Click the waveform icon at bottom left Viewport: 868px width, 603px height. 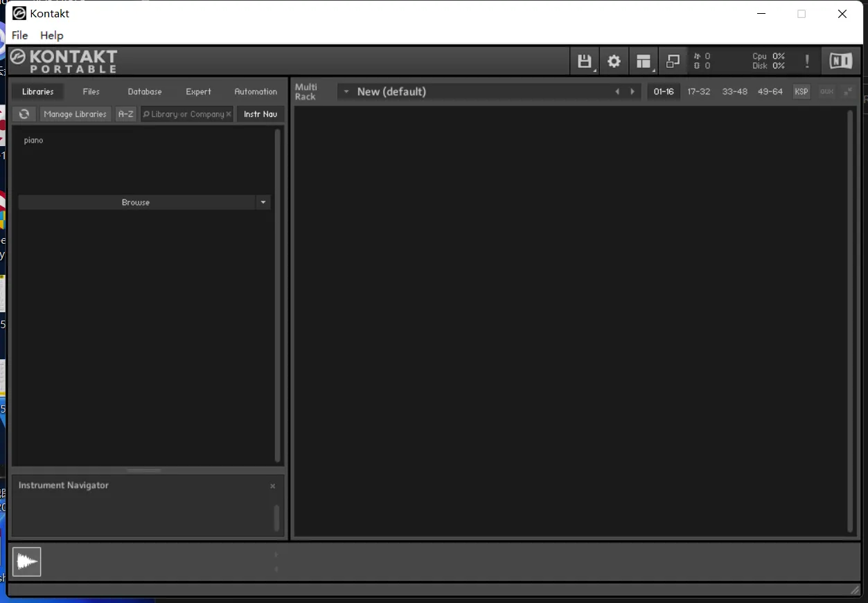pos(27,561)
